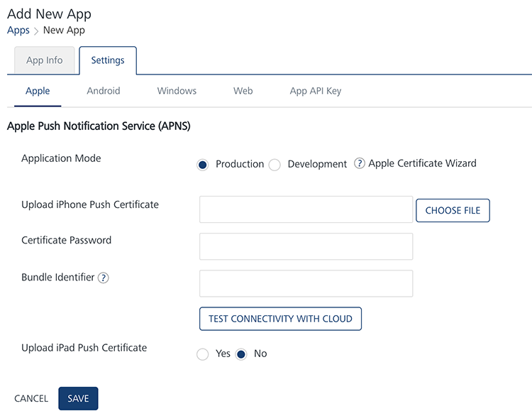Focus the Certificate Password field
This screenshot has height=416, width=532.
point(306,246)
